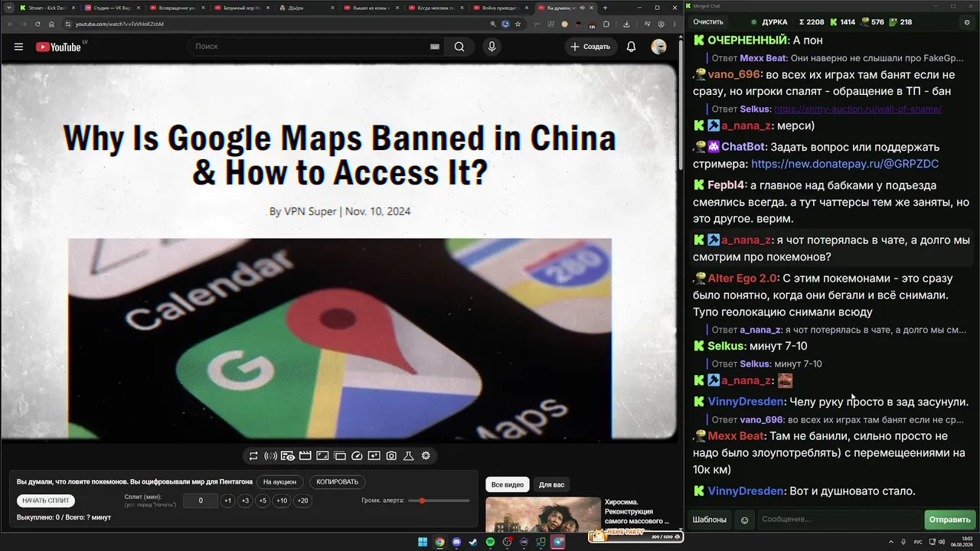Show hidden system tray icons
Viewport: 980px width, 551px height.
(x=892, y=543)
